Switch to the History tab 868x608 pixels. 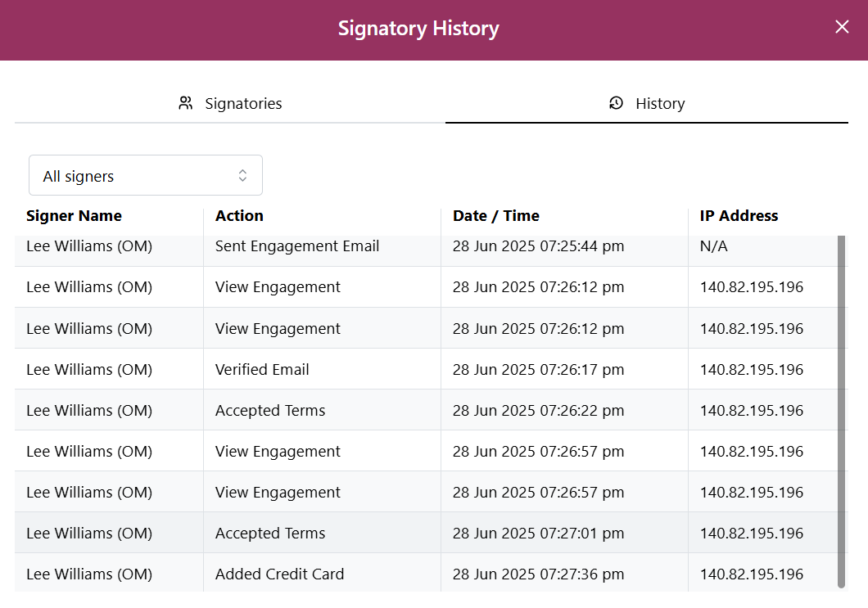pyautogui.click(x=647, y=103)
